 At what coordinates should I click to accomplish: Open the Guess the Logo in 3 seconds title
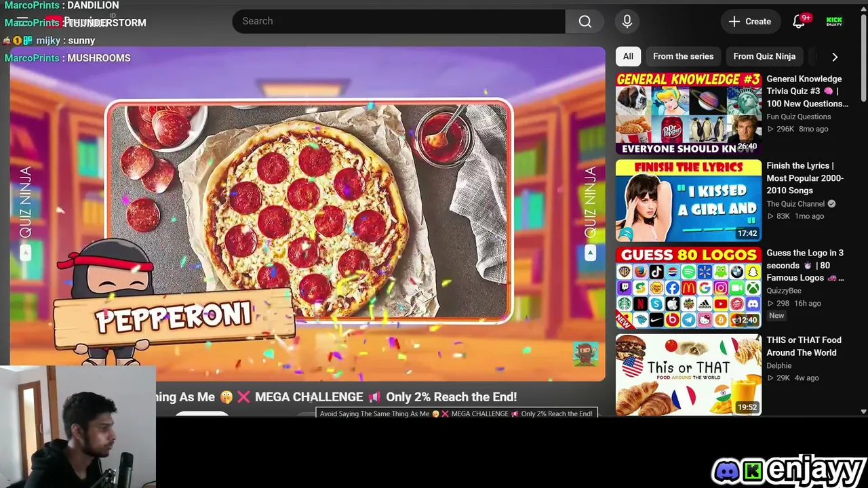pyautogui.click(x=805, y=266)
